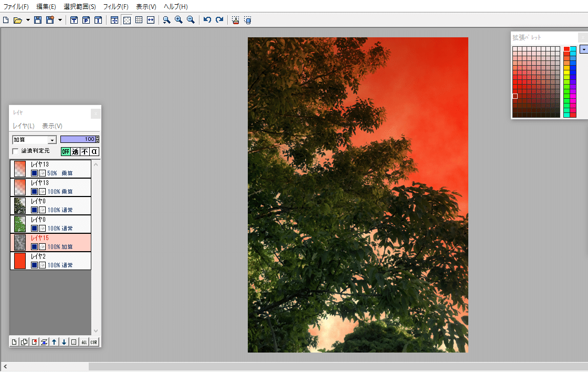This screenshot has height=372, width=588.
Task: Toggle the 不 layer option button
Action: [x=85, y=152]
